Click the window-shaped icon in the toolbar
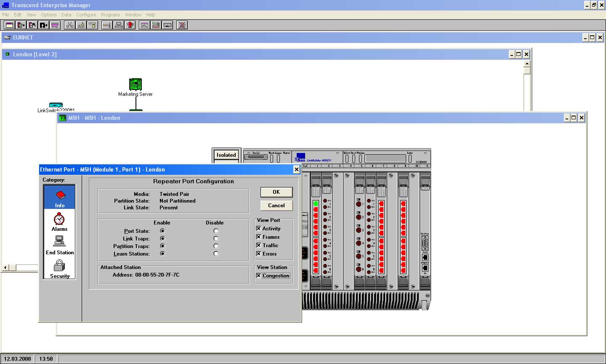This screenshot has width=606, height=364. tap(9, 25)
